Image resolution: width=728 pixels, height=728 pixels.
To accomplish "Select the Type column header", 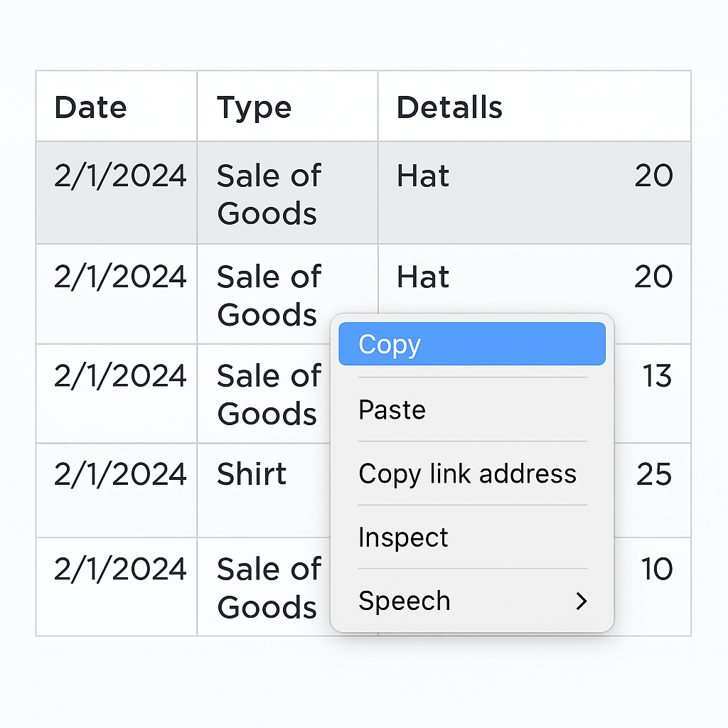I will pyautogui.click(x=254, y=109).
